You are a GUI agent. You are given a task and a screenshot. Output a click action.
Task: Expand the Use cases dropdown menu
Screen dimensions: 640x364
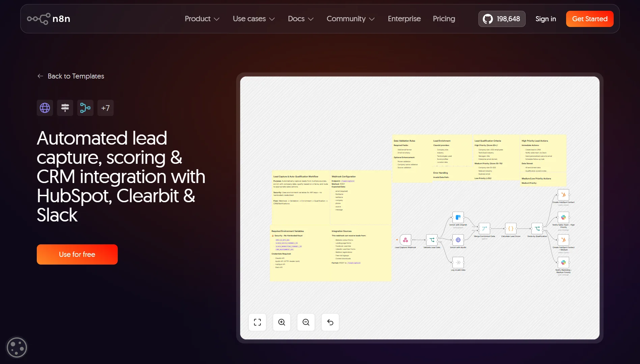254,19
